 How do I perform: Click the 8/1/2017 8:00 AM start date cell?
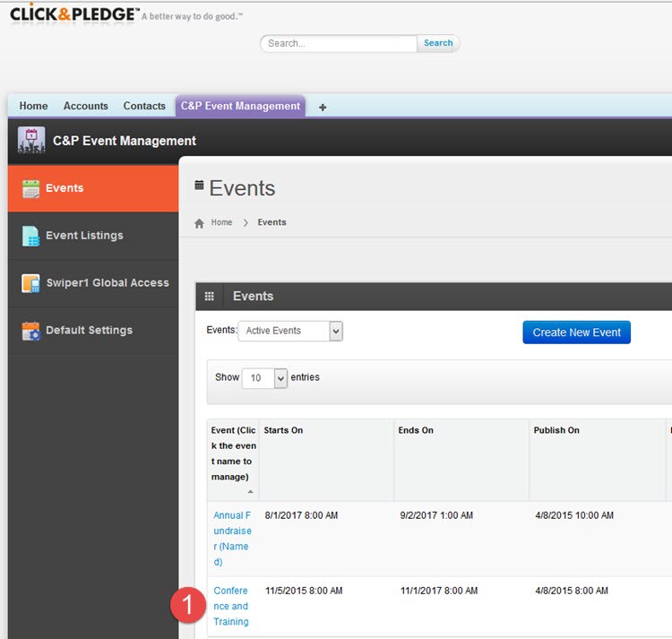pyautogui.click(x=301, y=515)
